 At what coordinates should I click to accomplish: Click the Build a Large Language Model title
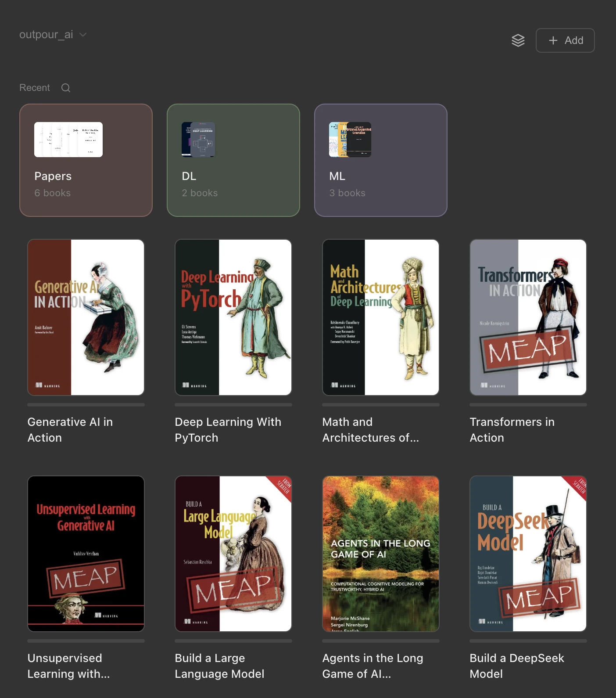click(x=220, y=666)
